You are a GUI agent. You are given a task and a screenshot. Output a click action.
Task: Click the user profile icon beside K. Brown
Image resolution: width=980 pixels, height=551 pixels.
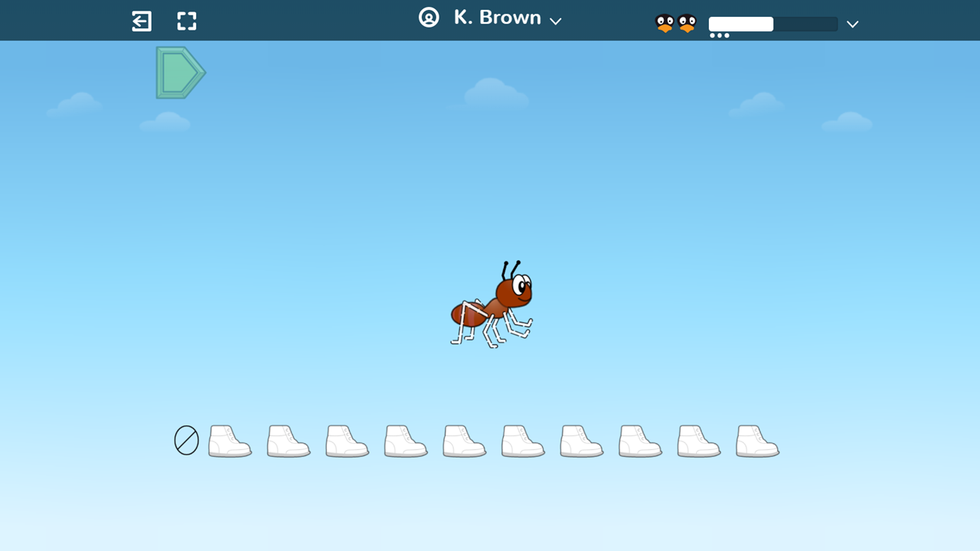tap(429, 18)
